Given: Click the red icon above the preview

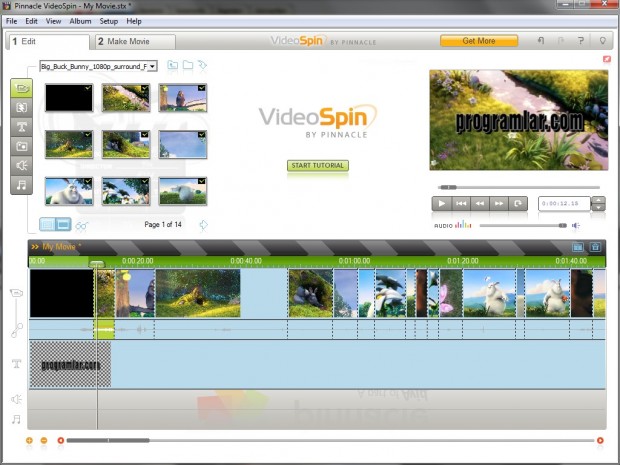Looking at the screenshot, I should tap(607, 59).
